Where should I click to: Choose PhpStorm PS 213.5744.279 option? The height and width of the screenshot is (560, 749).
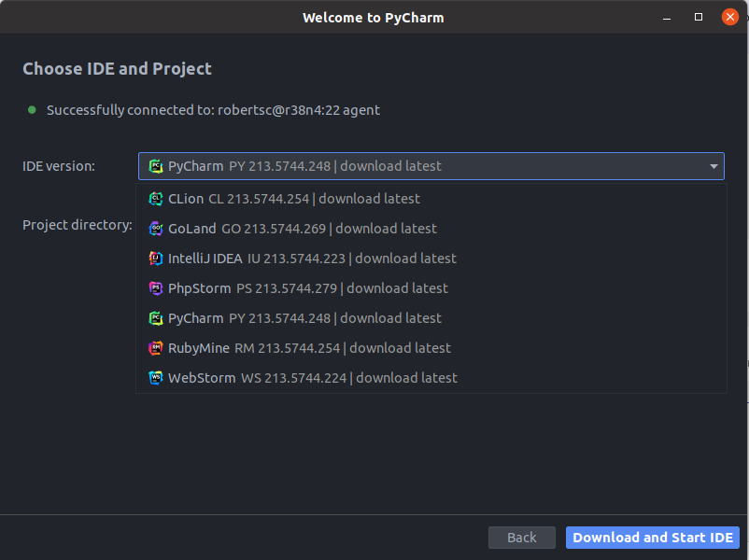pyautogui.click(x=431, y=288)
